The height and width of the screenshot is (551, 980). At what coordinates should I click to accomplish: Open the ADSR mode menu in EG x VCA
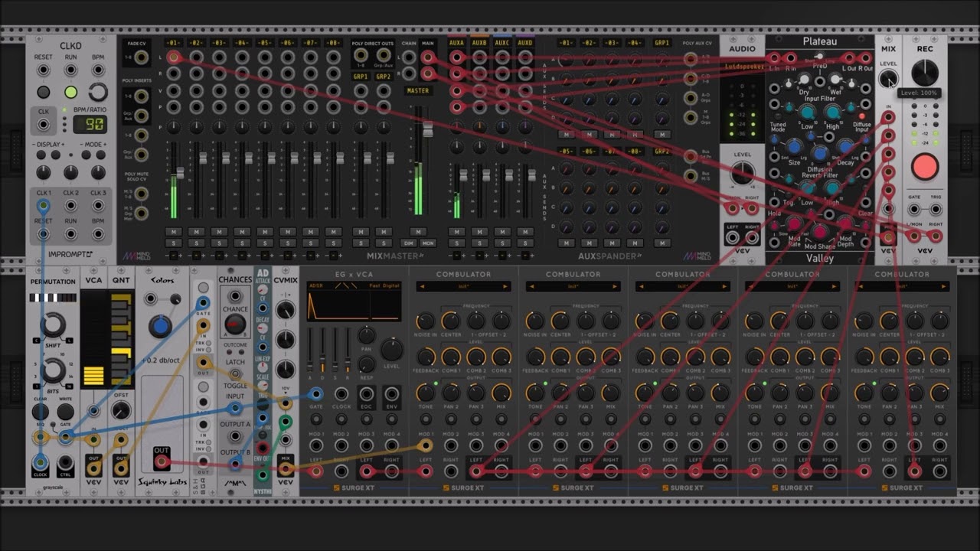pos(316,286)
